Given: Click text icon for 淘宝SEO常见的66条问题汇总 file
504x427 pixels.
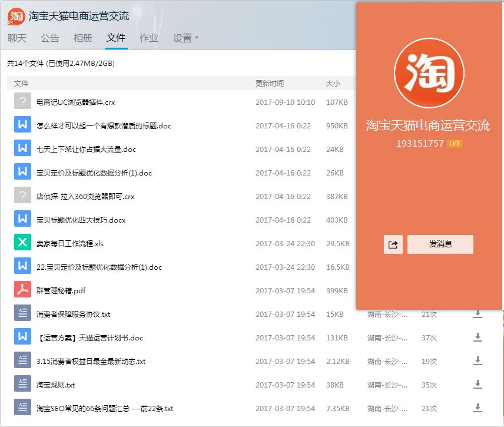Looking at the screenshot, I should click(22, 407).
